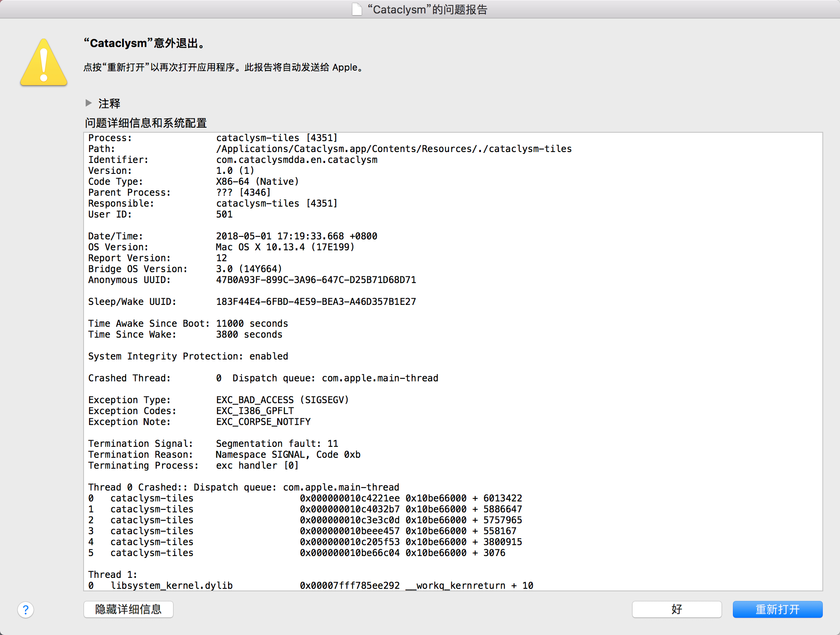Click the Identifier com.cataclysmdda.en.cataclysm text
Image resolution: width=840 pixels, height=635 pixels.
click(x=297, y=160)
